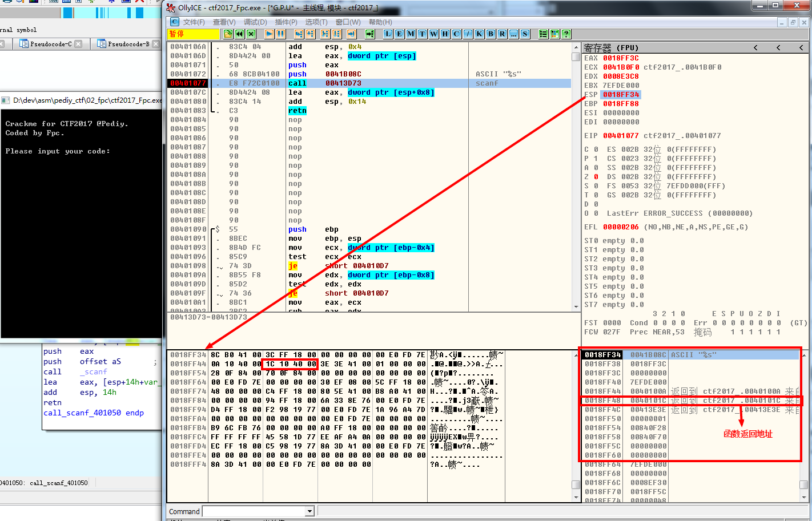Select the EIP value 00401077
Image resolution: width=812 pixels, height=521 pixels.
pyautogui.click(x=621, y=136)
